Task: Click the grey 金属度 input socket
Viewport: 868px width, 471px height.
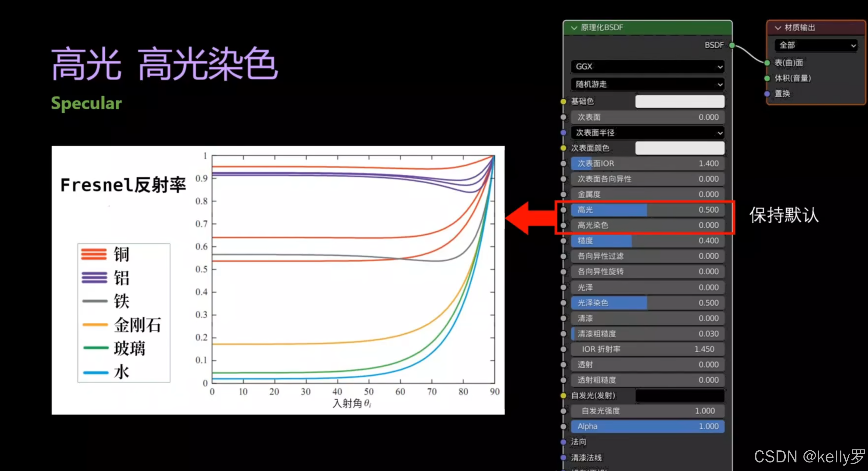Action: pyautogui.click(x=563, y=194)
